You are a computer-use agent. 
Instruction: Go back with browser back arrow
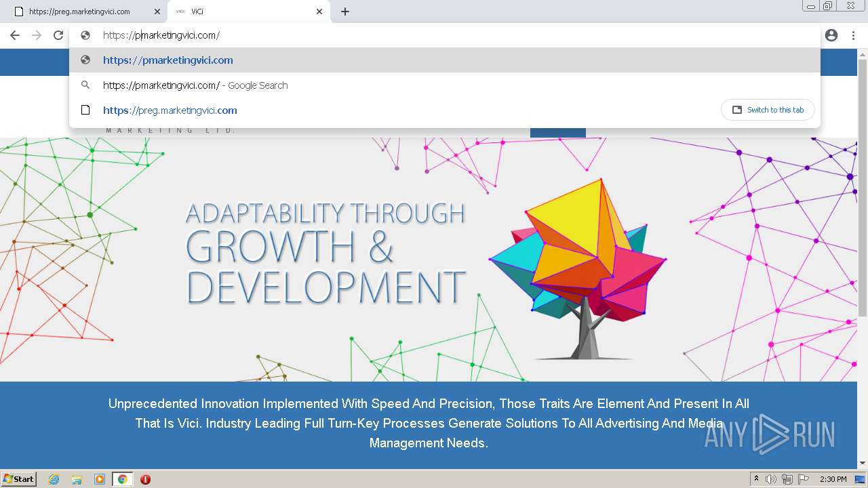tap(15, 35)
